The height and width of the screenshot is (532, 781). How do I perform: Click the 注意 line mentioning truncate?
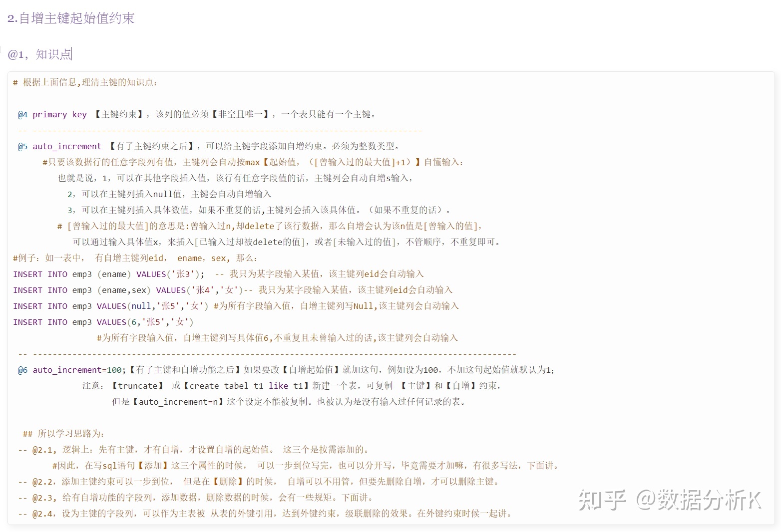(x=291, y=386)
